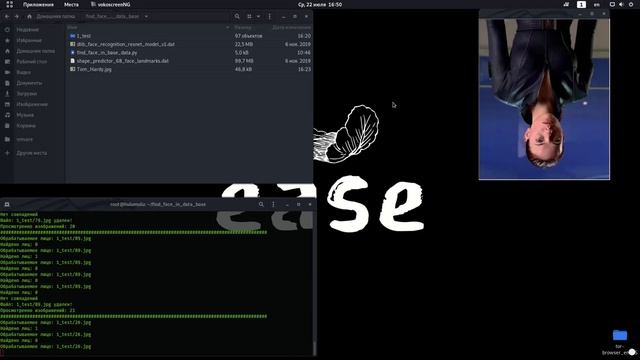Screen dimensions: 640x360
Task: Click the home icon in file manager path bar
Action: (29, 16)
